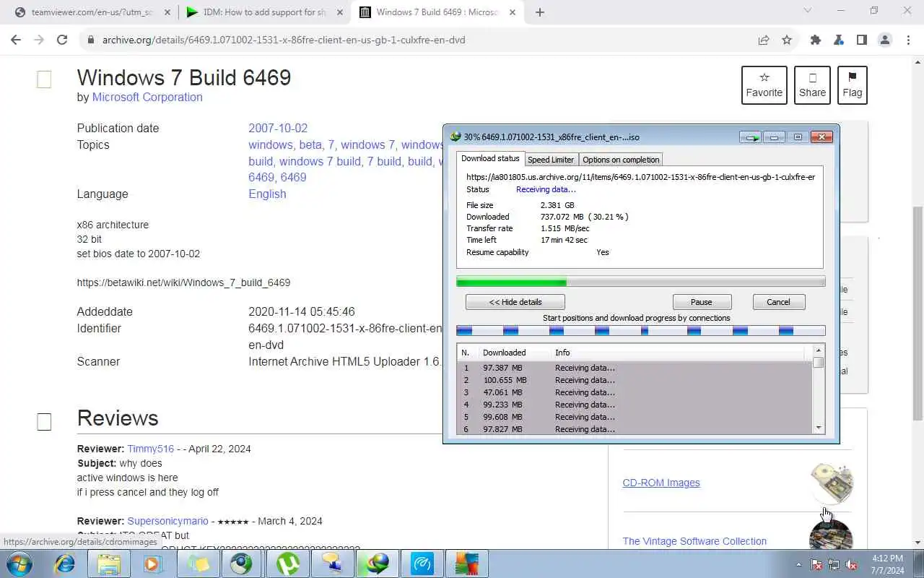Open Chrome tab search dropdown arrow

(x=808, y=11)
